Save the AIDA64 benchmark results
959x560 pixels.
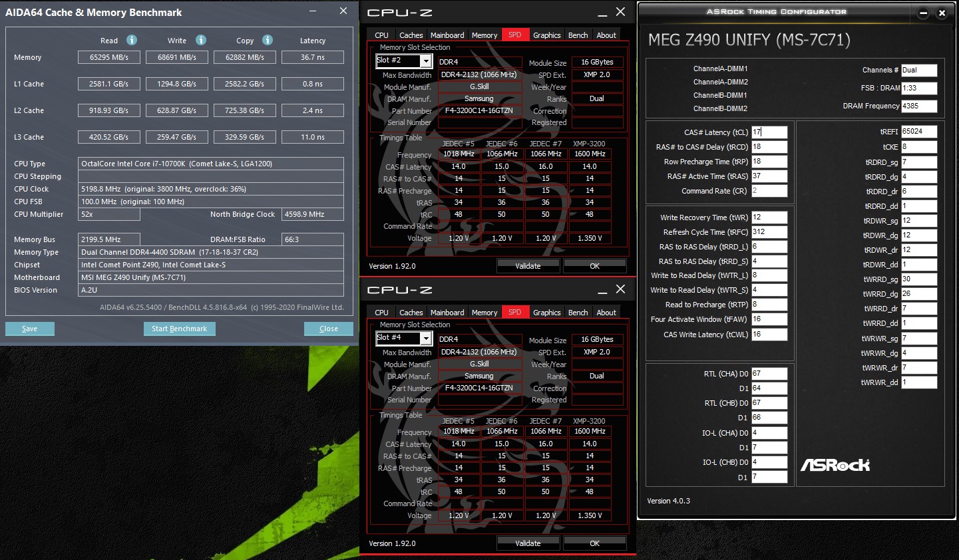(30, 329)
